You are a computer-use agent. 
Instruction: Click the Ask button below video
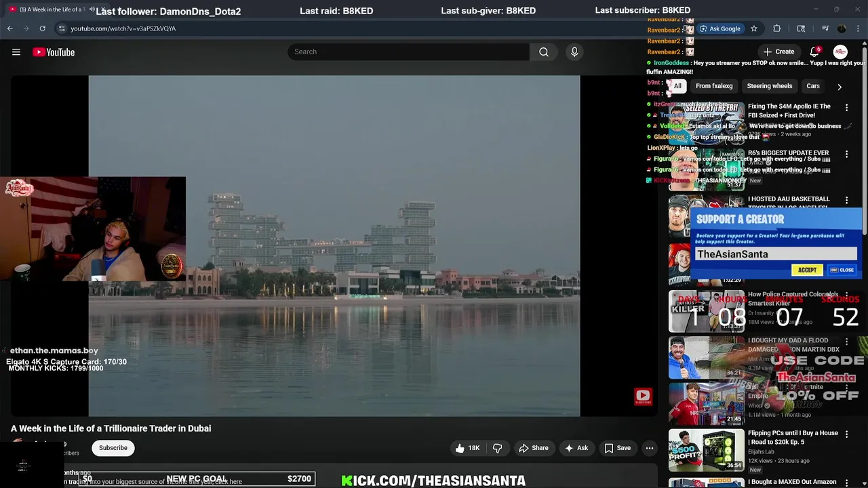pos(576,448)
